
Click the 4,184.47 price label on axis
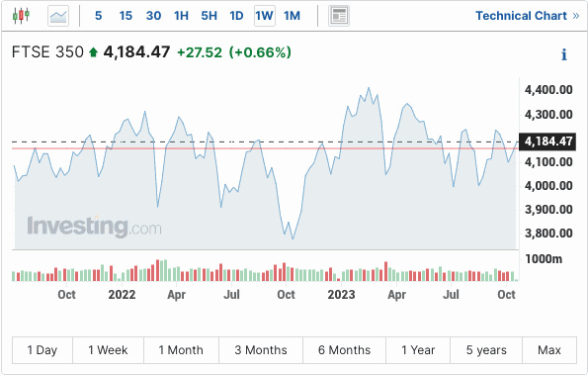click(x=547, y=141)
